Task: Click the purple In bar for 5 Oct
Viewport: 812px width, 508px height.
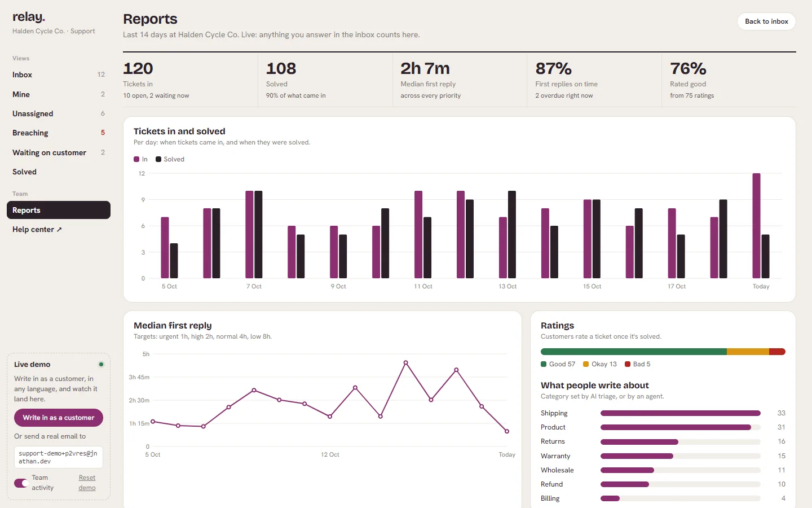Action: point(165,248)
